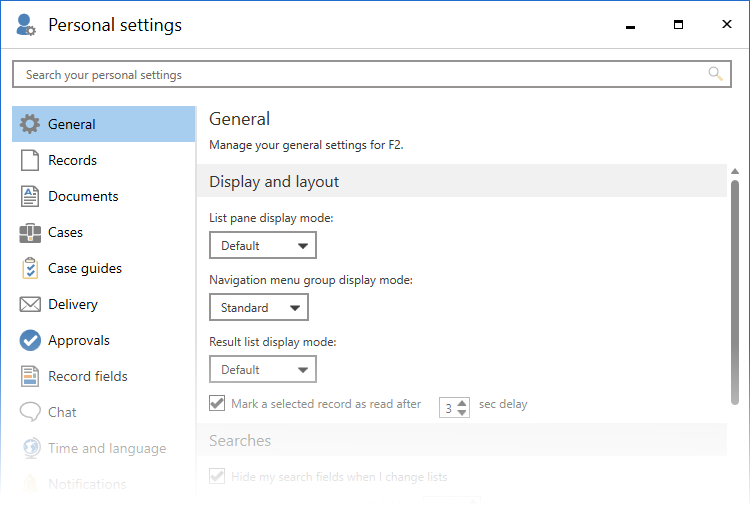The image size is (750, 506).
Task: Focus the Search your personal settings field
Action: pos(360,75)
